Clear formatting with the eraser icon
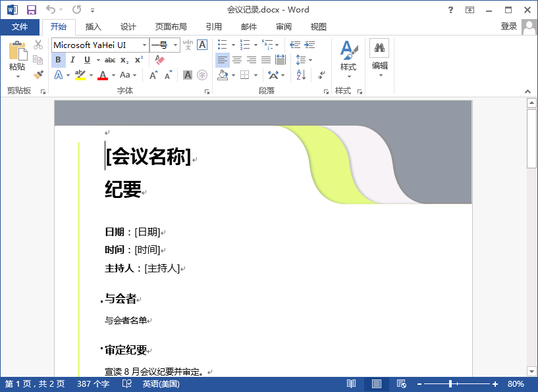This screenshot has width=538, height=392. pos(159,60)
